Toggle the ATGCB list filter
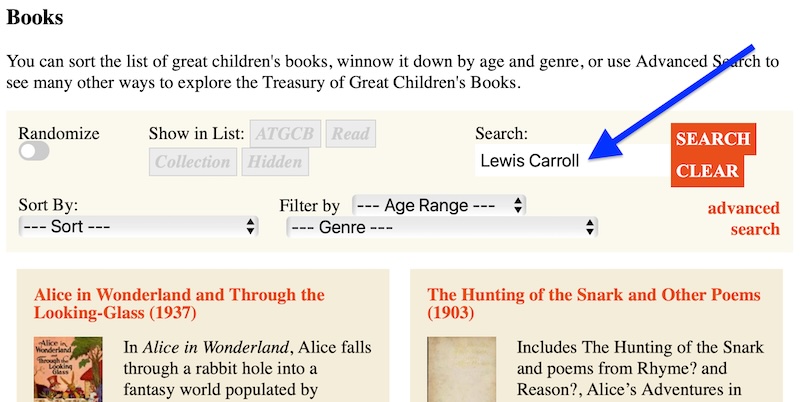 click(284, 133)
